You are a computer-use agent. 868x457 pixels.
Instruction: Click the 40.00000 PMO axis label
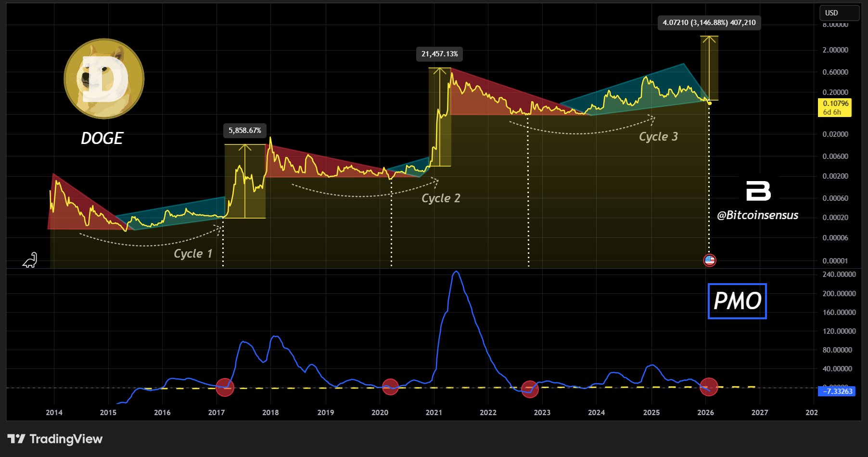click(837, 369)
